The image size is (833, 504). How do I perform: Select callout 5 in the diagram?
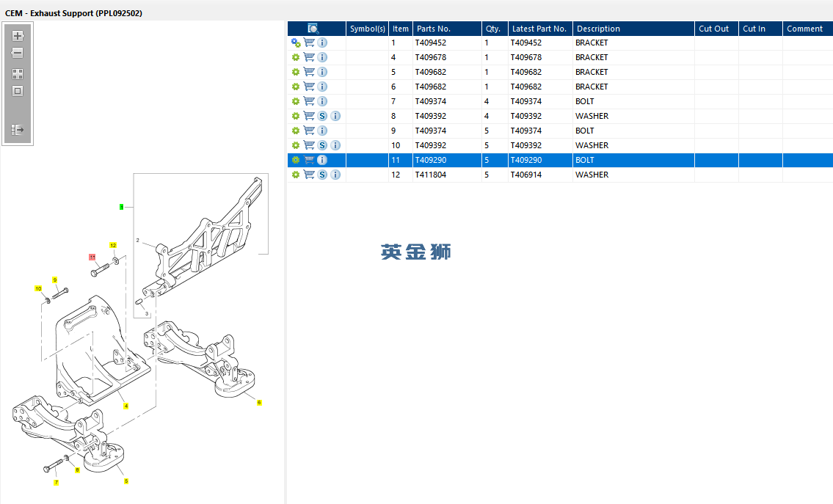(126, 481)
